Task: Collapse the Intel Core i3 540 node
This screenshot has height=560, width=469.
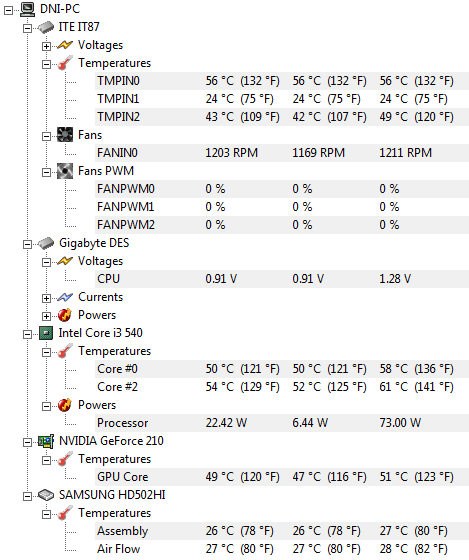Action: click(x=28, y=334)
